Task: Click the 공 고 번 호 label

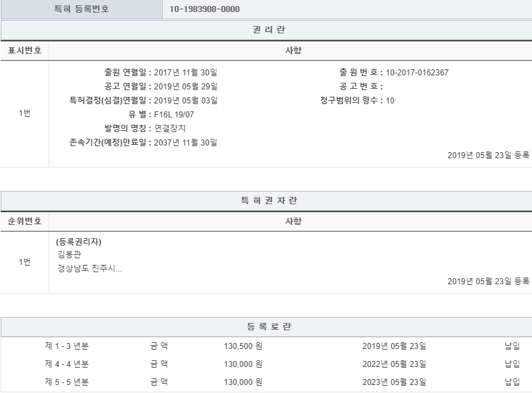Action: (x=361, y=86)
